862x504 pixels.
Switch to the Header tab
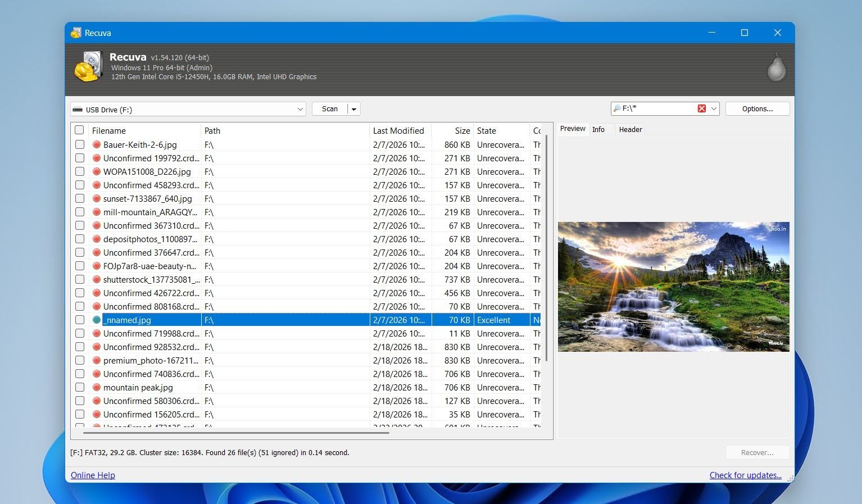pos(630,129)
